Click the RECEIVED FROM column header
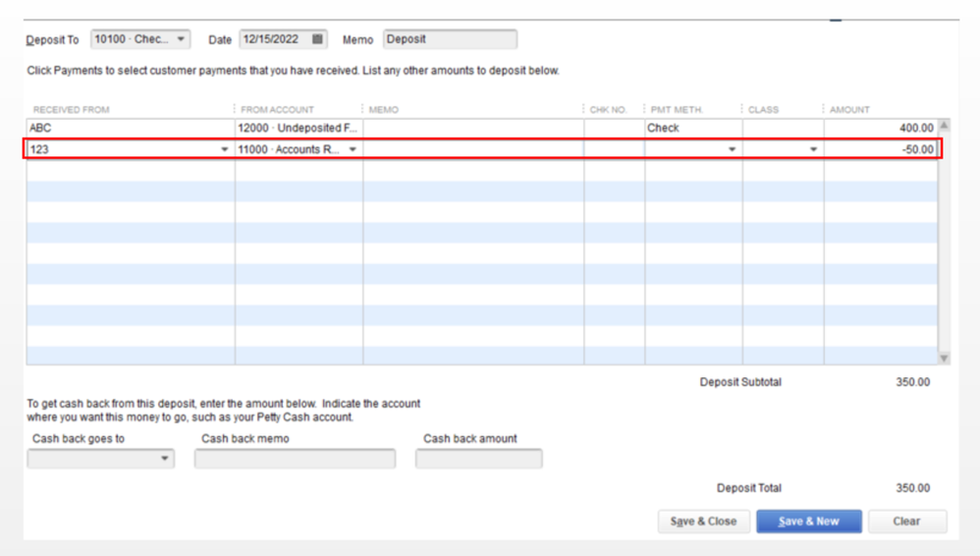The height and width of the screenshot is (556, 980). pyautogui.click(x=72, y=109)
